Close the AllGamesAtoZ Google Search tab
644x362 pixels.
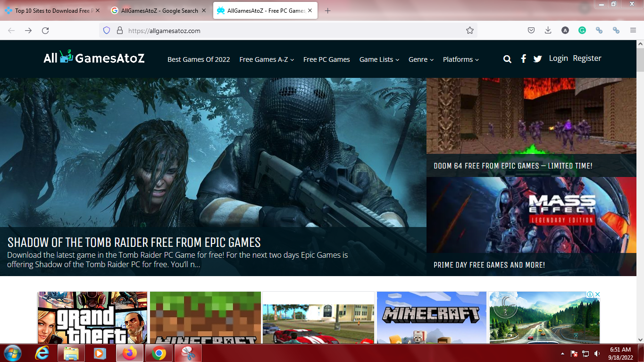click(x=204, y=10)
